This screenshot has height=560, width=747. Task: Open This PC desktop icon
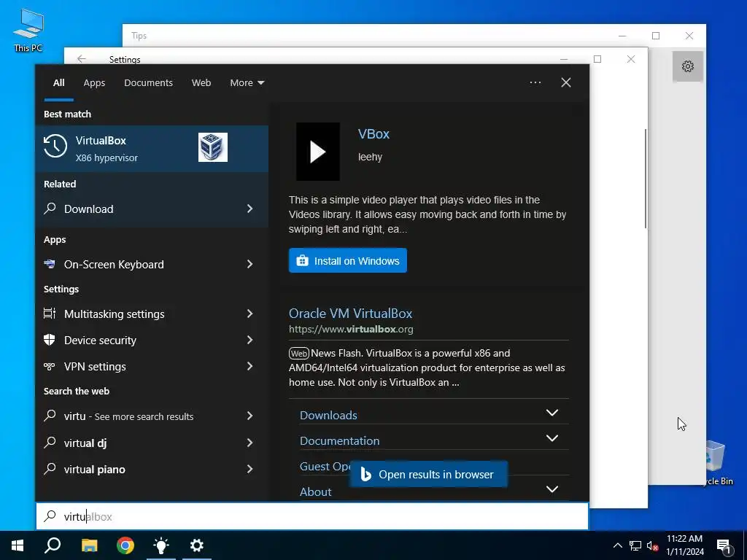[x=28, y=31]
